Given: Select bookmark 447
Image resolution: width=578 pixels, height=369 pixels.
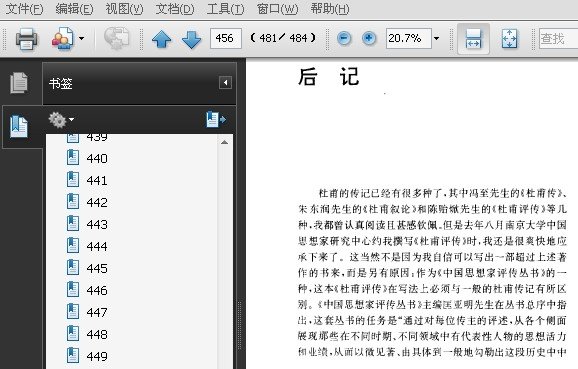Looking at the screenshot, I should pos(97,313).
